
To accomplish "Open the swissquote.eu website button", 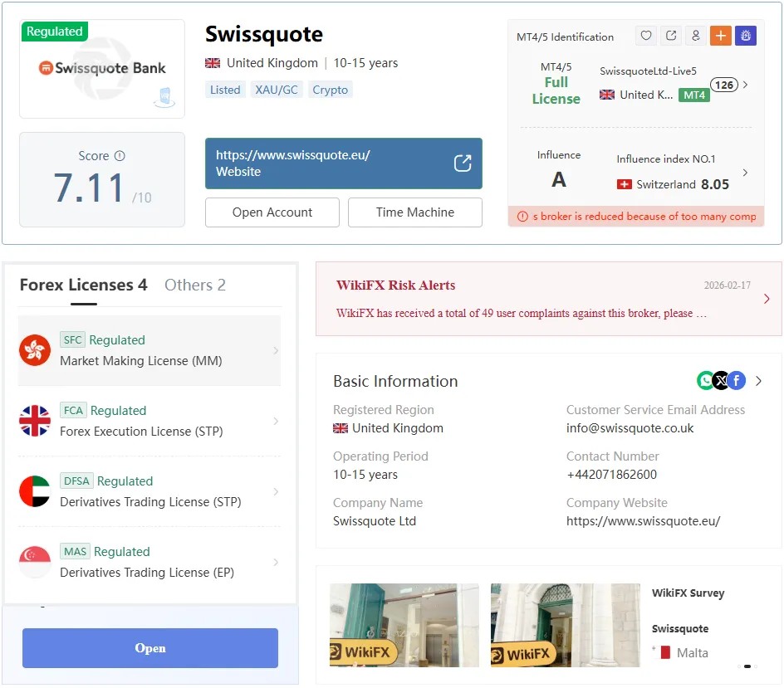I will [x=344, y=163].
